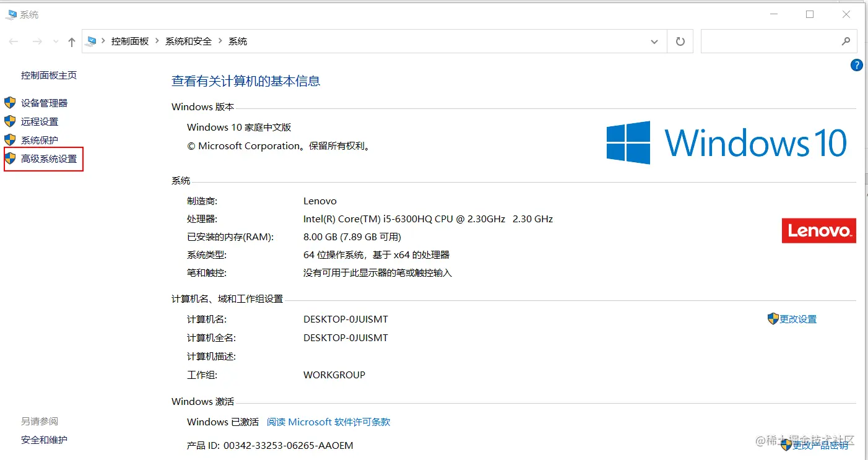Minimize the 系统 window
Viewport: 868px width, 460px height.
773,14
